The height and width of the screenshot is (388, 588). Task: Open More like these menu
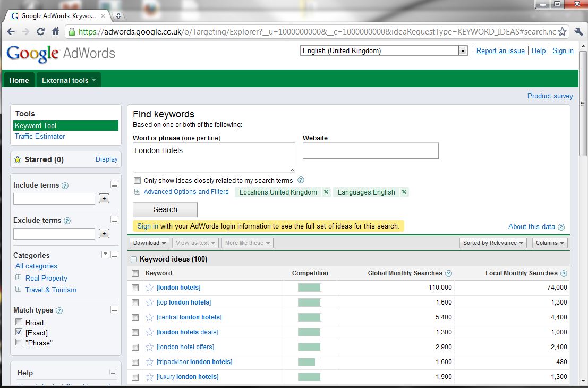[x=248, y=243]
